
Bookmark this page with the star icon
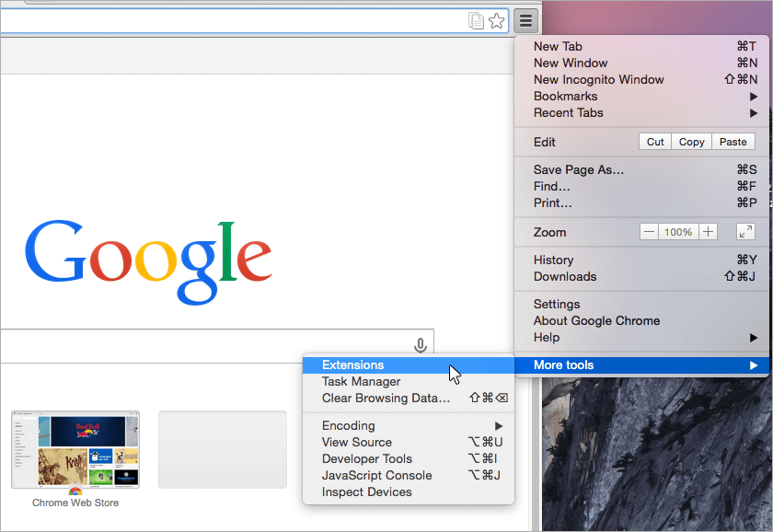tap(496, 21)
